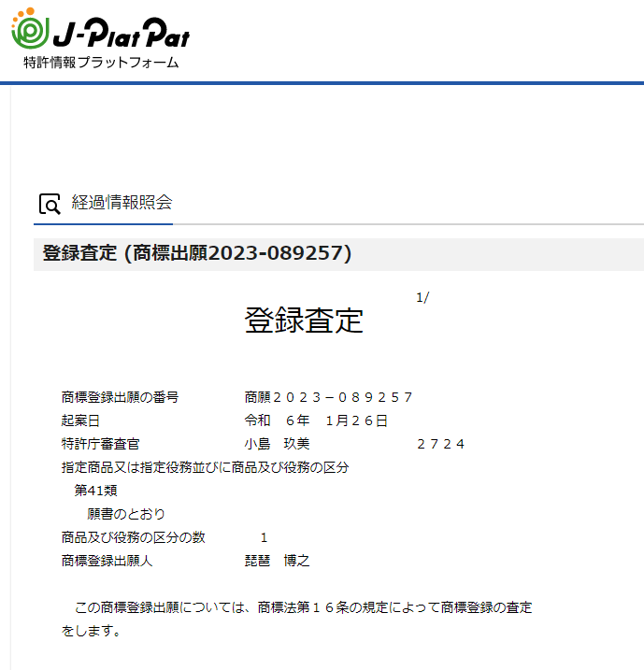Click the 商品及び役務の区分の数 label
The image size is (644, 670).
pos(133,537)
